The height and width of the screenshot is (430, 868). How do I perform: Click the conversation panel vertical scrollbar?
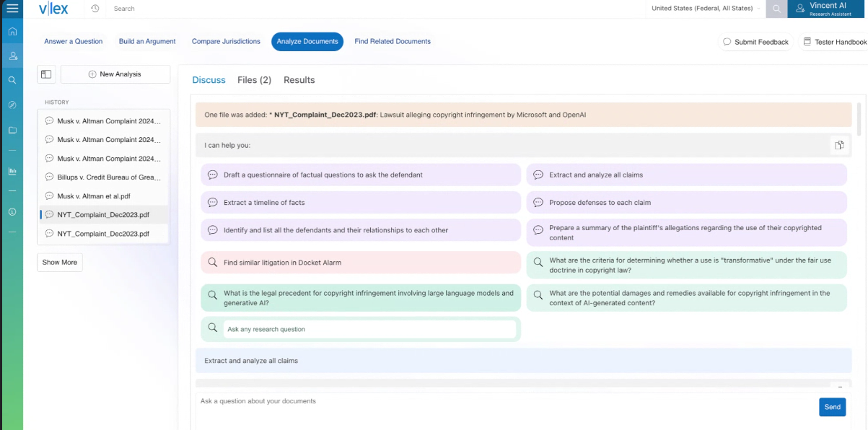858,119
